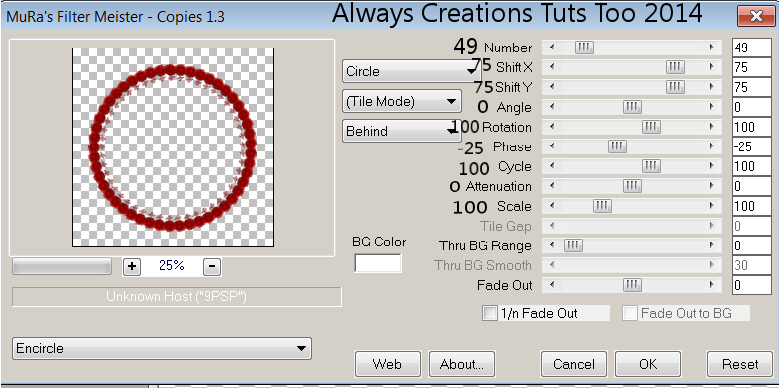Click the Reset button
Image resolution: width=779 pixels, height=388 pixels.
tap(740, 364)
